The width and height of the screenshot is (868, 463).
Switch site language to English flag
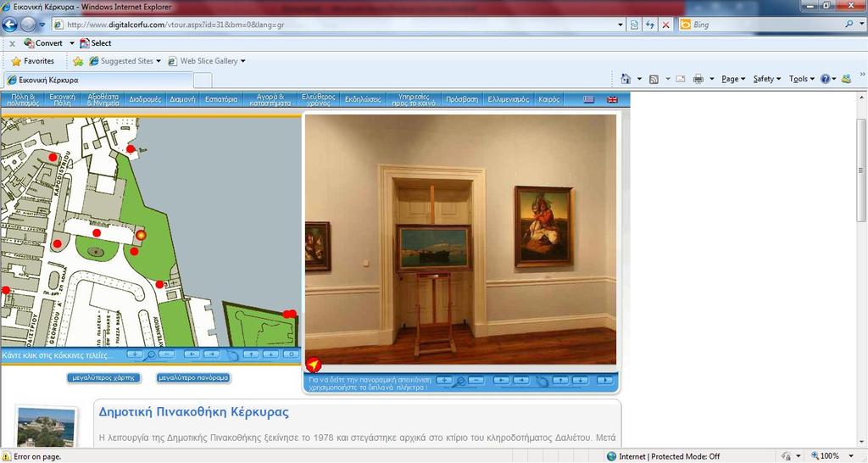click(x=612, y=100)
